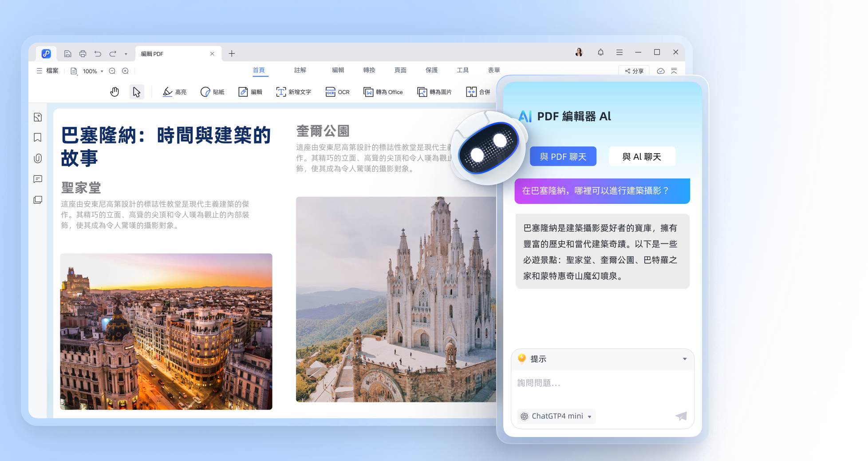Click the page view icon beside zoom

coord(74,71)
